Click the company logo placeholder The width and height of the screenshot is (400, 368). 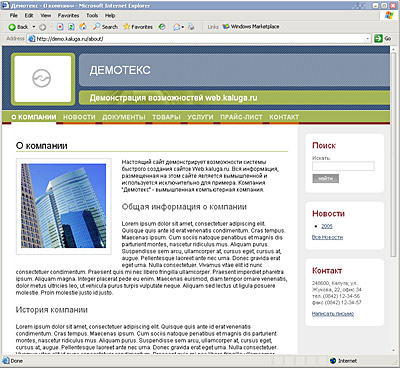(x=43, y=79)
